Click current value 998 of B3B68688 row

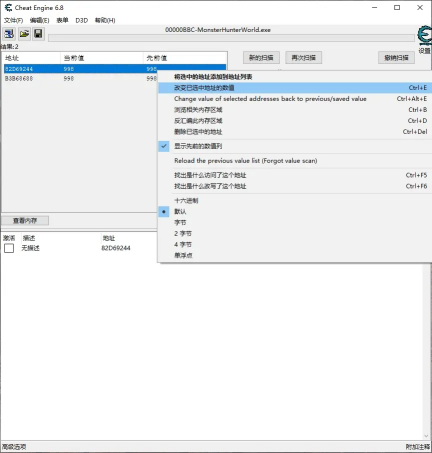tap(69, 79)
